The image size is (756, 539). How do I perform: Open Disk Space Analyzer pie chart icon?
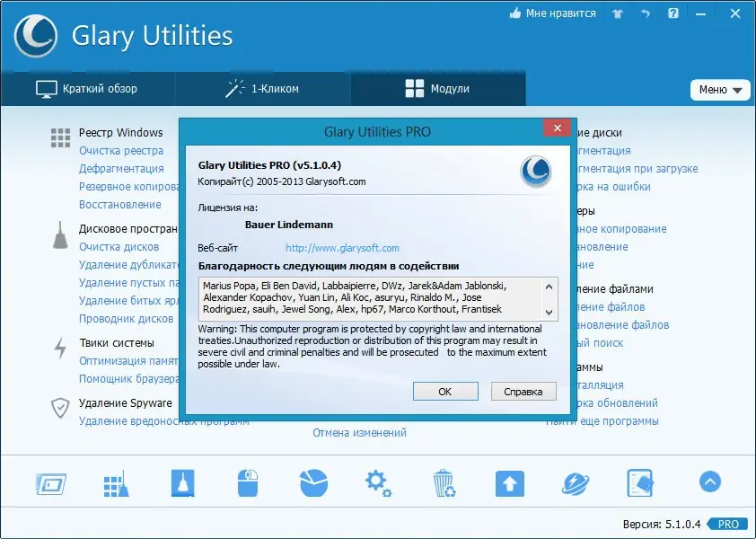tap(314, 483)
